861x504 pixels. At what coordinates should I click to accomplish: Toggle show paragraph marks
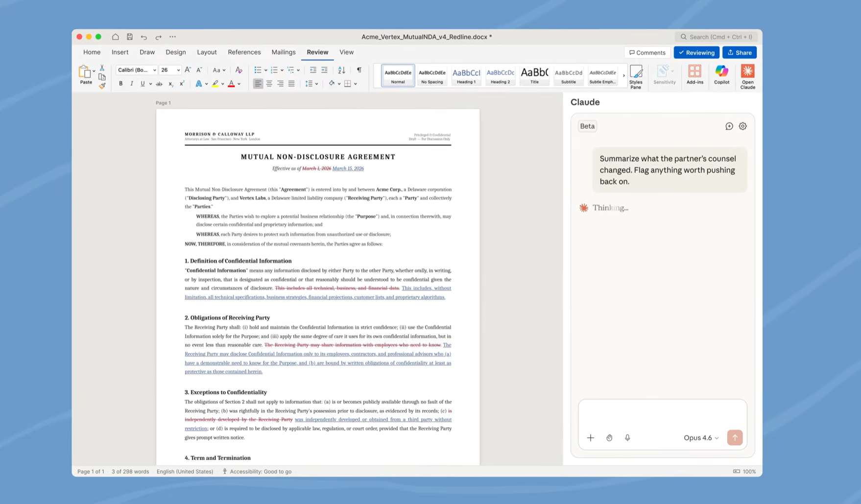click(359, 70)
